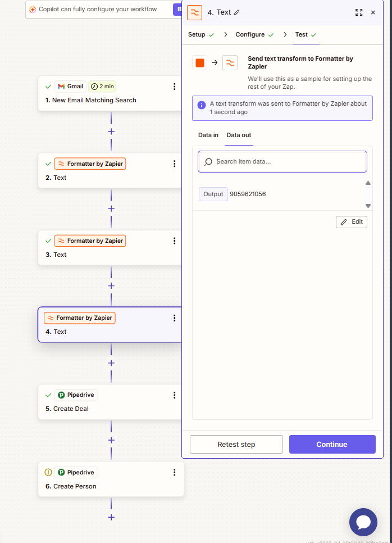392x543 pixels.
Task: Click the orange source square icon
Action: 199,63
